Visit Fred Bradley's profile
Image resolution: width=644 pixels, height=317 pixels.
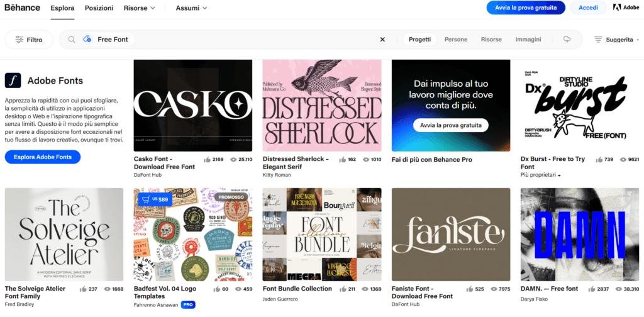coord(19,304)
